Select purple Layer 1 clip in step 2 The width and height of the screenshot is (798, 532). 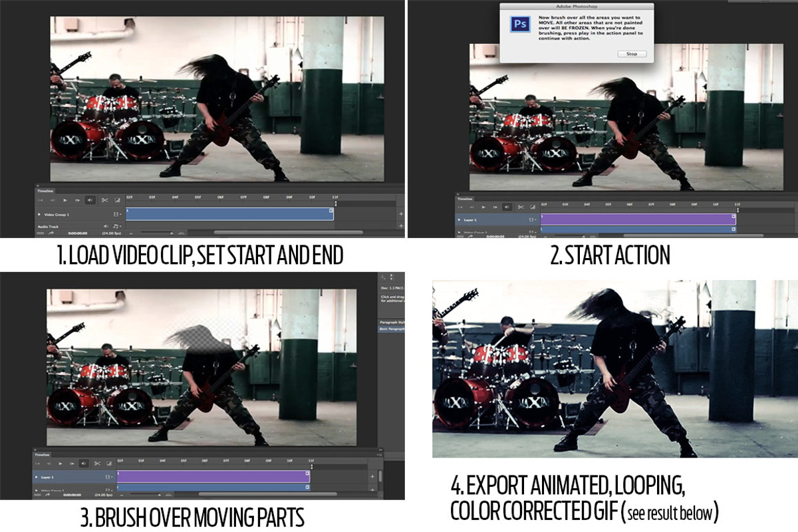pyautogui.click(x=638, y=219)
